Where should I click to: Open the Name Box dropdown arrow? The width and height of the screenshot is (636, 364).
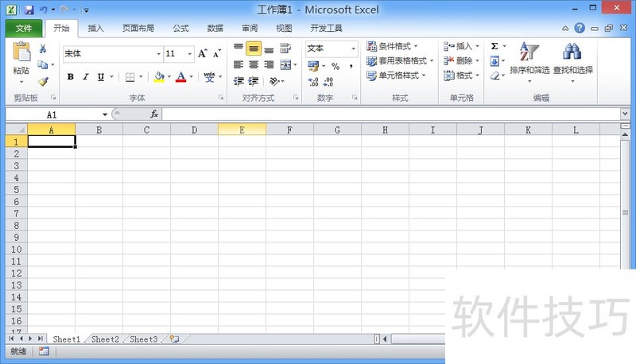tap(105, 114)
